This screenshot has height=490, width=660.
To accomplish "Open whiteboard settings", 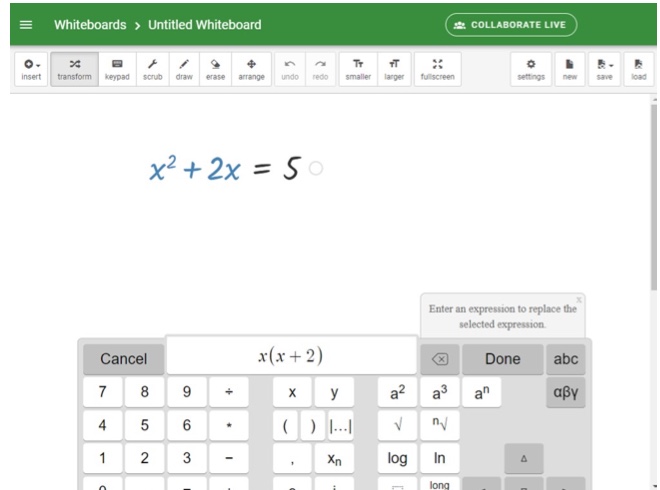I will (531, 69).
